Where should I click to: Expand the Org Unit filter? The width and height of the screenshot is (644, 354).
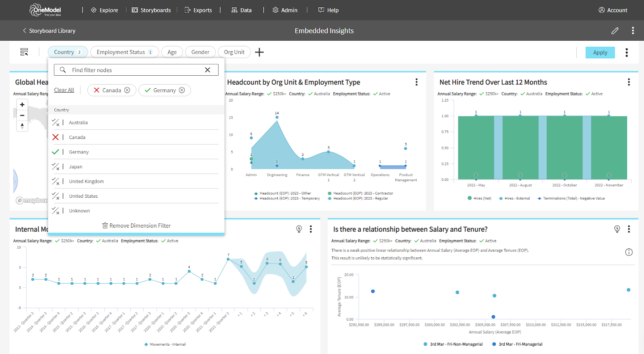tap(234, 52)
